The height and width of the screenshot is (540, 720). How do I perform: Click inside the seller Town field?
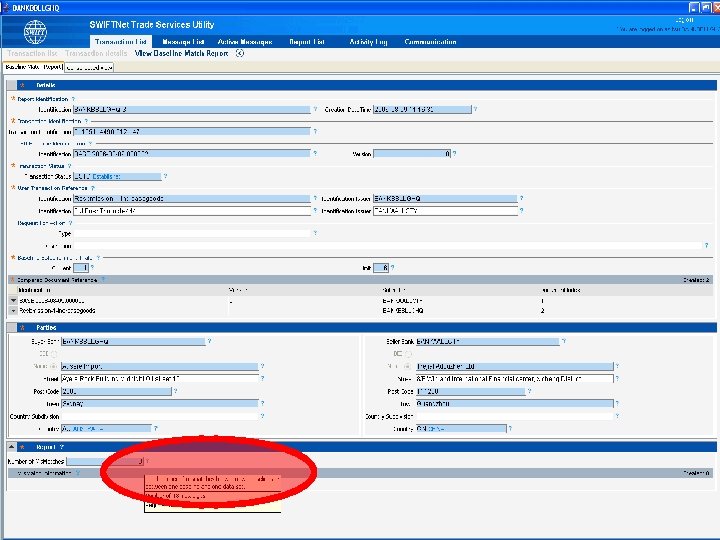click(514, 404)
